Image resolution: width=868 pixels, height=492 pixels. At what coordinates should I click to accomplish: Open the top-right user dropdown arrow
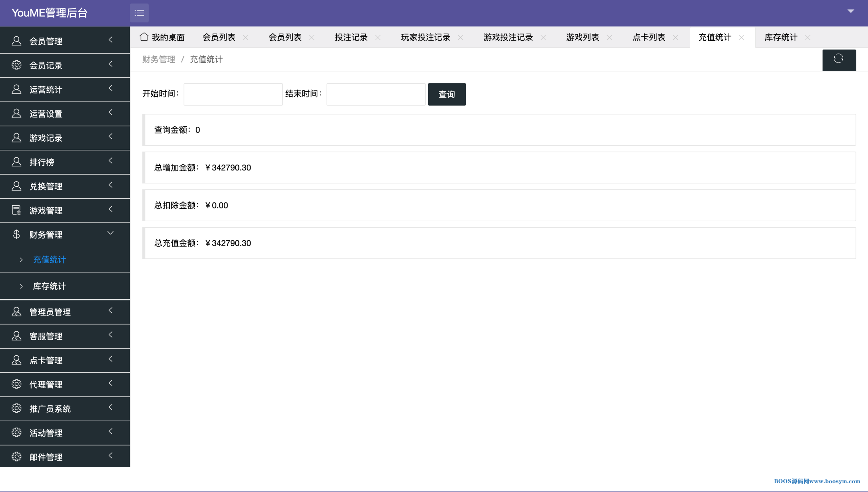click(850, 11)
